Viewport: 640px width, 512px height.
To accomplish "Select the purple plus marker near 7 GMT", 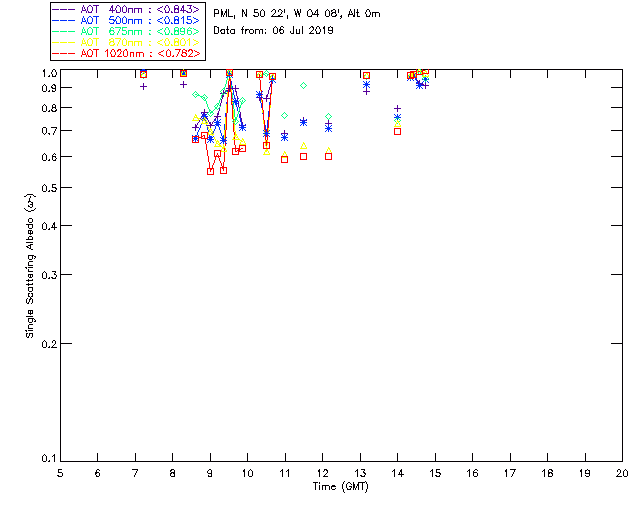I will (x=143, y=86).
